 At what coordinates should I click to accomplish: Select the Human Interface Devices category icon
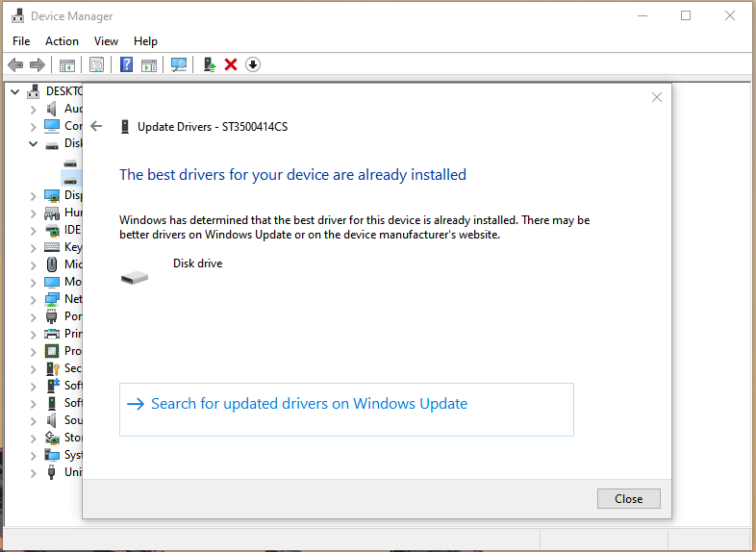tap(52, 213)
